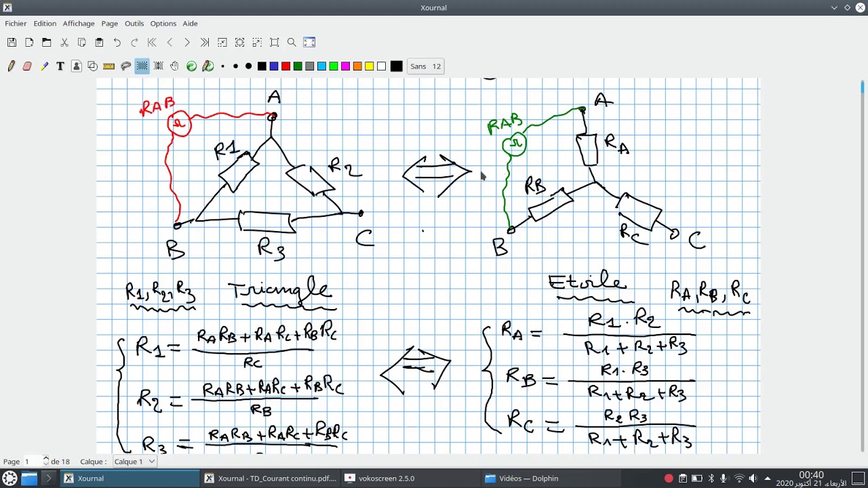Select the Eraser tool
Image resolution: width=868 pixels, height=488 pixels.
(x=27, y=66)
